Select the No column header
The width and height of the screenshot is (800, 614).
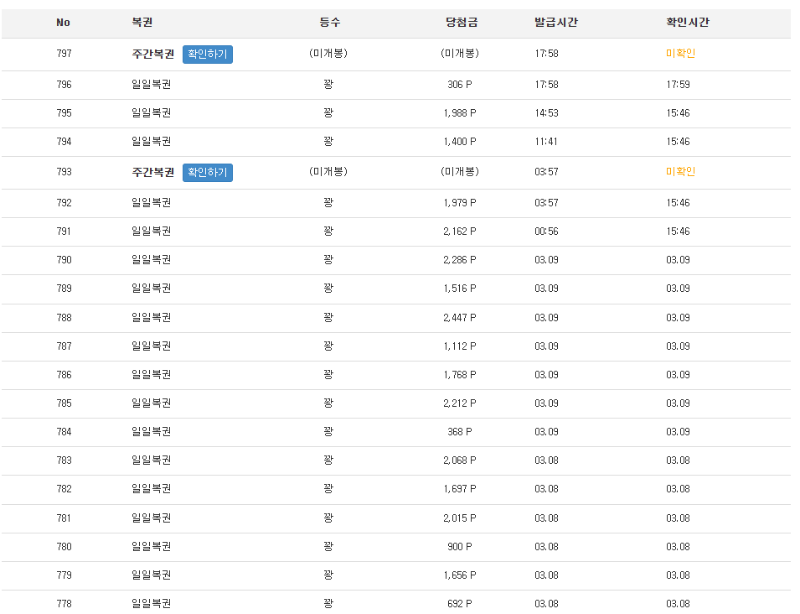pyautogui.click(x=64, y=22)
